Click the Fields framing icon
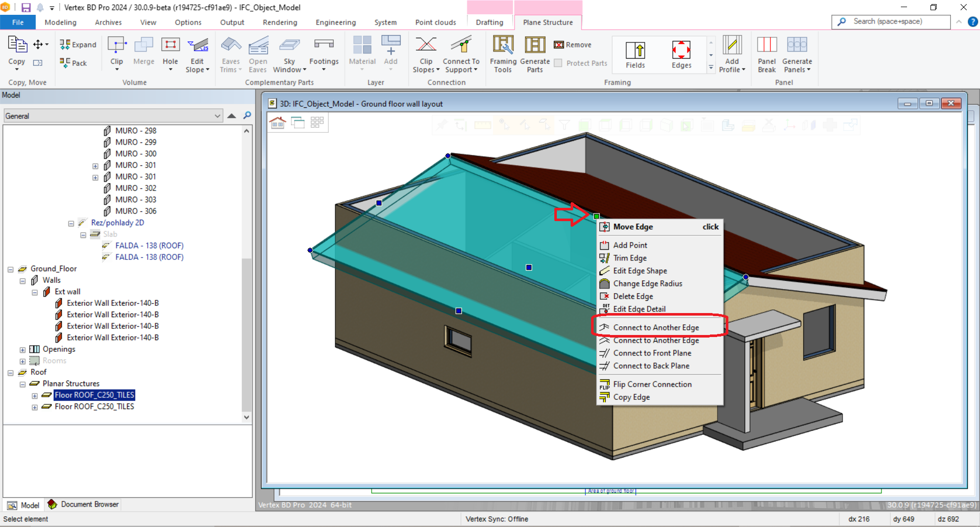980x527 pixels. [x=635, y=54]
